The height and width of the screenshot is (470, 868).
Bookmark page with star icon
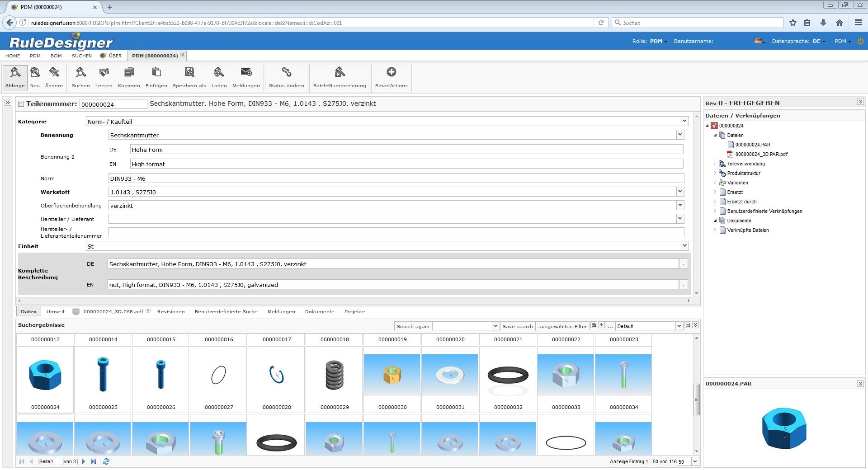(793, 23)
